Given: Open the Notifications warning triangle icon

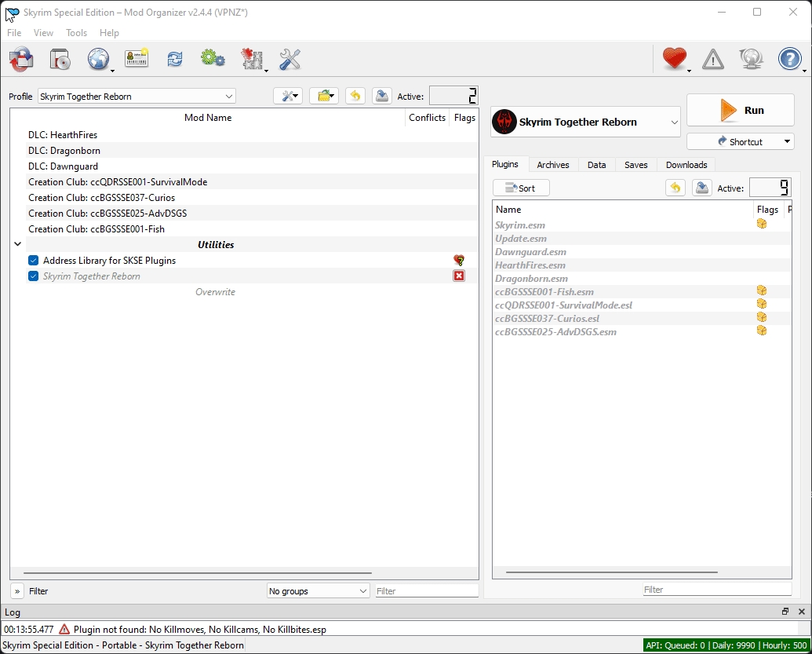Looking at the screenshot, I should click(712, 60).
